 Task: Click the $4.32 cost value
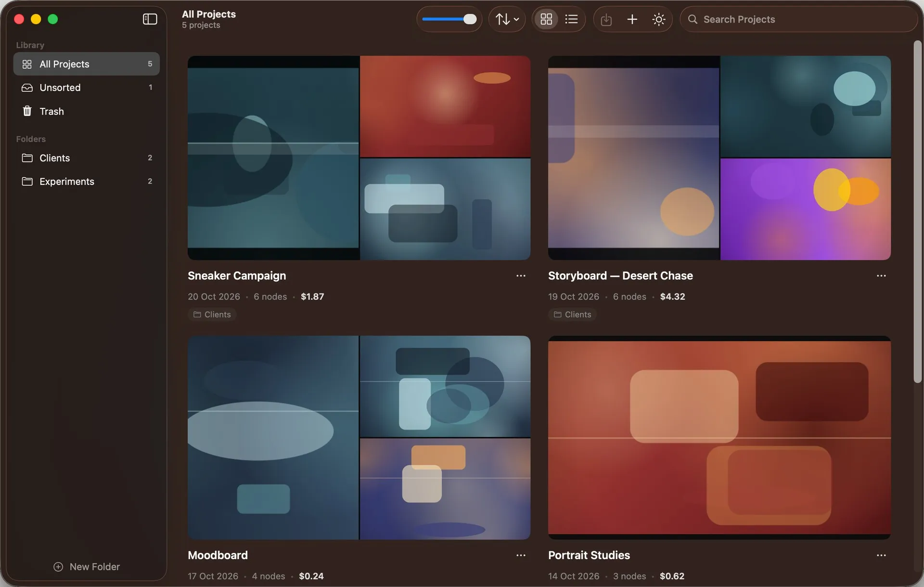point(672,297)
